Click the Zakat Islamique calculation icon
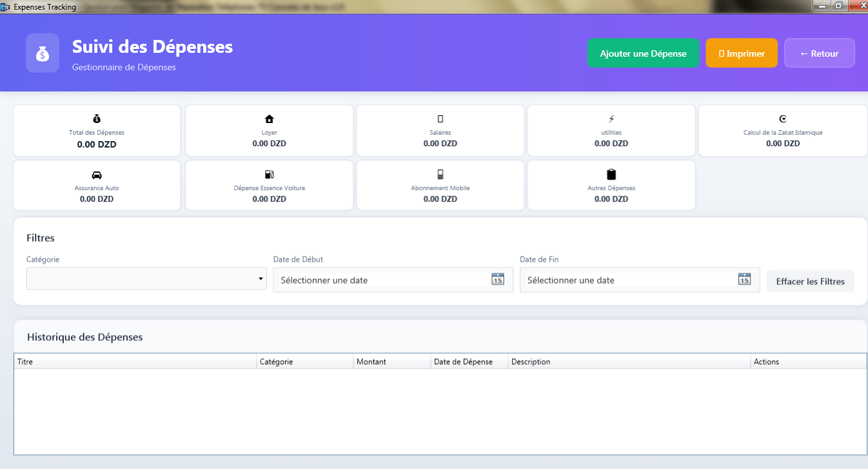Image resolution: width=868 pixels, height=469 pixels. click(x=782, y=118)
